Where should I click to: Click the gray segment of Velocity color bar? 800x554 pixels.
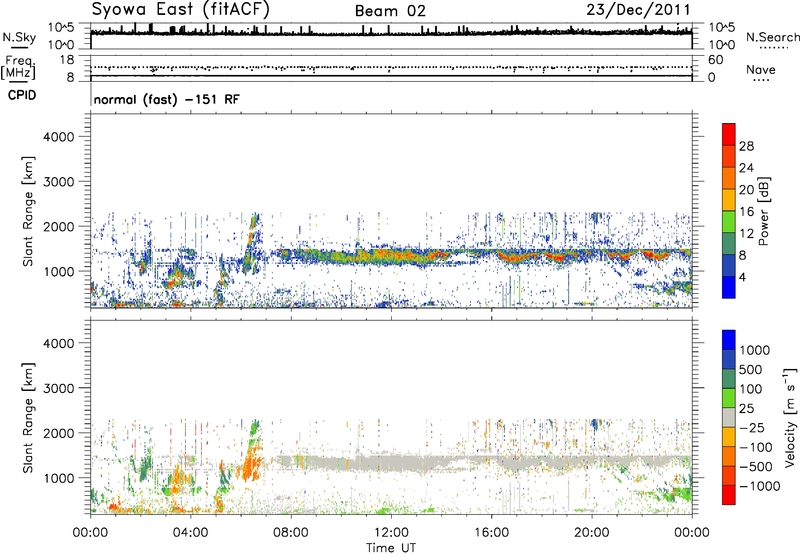click(729, 417)
